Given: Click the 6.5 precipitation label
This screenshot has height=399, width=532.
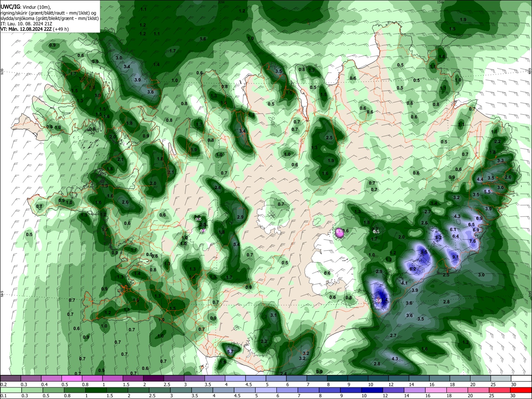Looking at the screenshot, I should 471,224.
